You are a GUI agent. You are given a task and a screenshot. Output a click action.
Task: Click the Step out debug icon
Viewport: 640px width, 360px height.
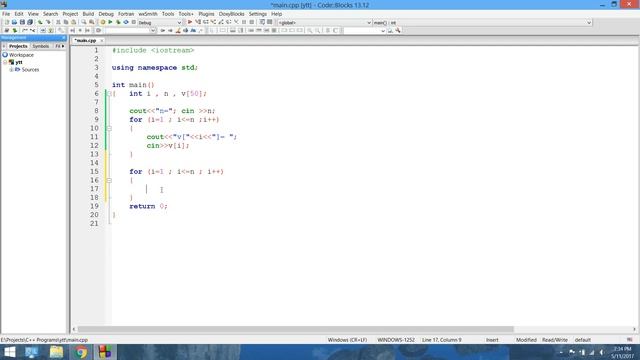click(221, 22)
